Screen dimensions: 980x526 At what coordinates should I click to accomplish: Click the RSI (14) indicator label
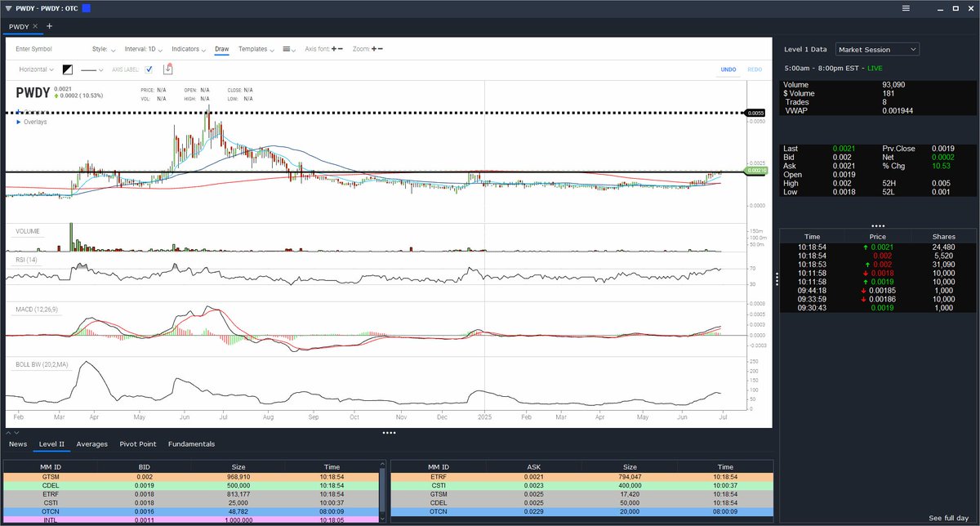pyautogui.click(x=26, y=260)
